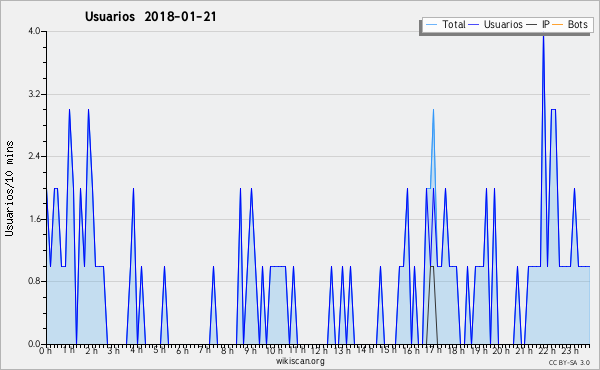Image resolution: width=600 pixels, height=370 pixels.
Task: Click the 5 h x-axis label
Action: [159, 350]
